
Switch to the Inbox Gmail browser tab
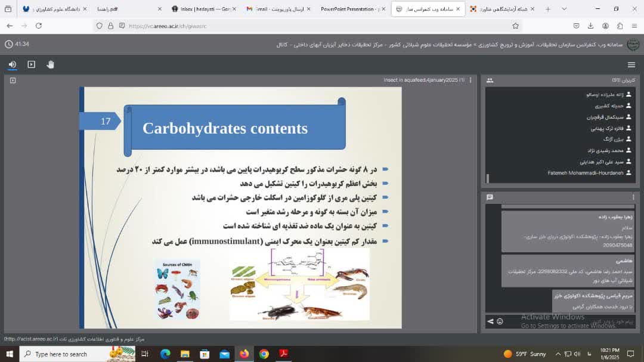point(203,9)
